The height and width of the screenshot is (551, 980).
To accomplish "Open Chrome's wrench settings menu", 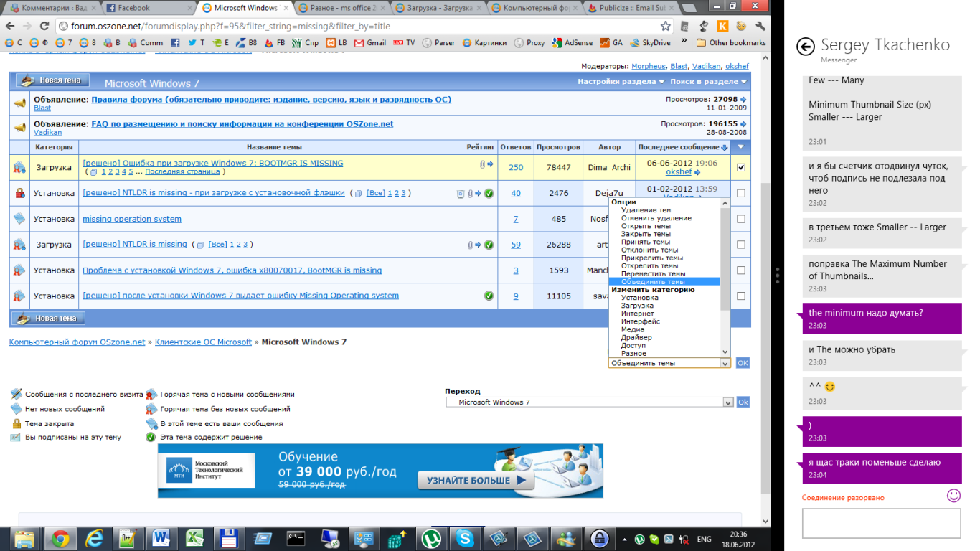I will pos(760,26).
